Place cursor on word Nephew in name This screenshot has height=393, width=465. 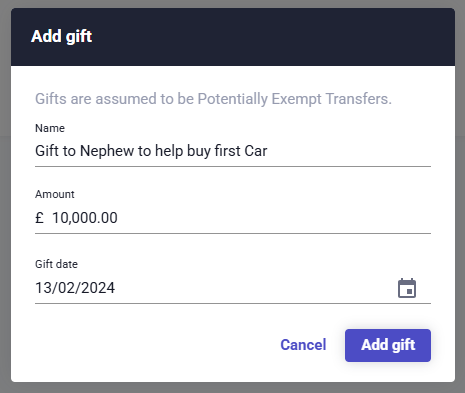107,151
